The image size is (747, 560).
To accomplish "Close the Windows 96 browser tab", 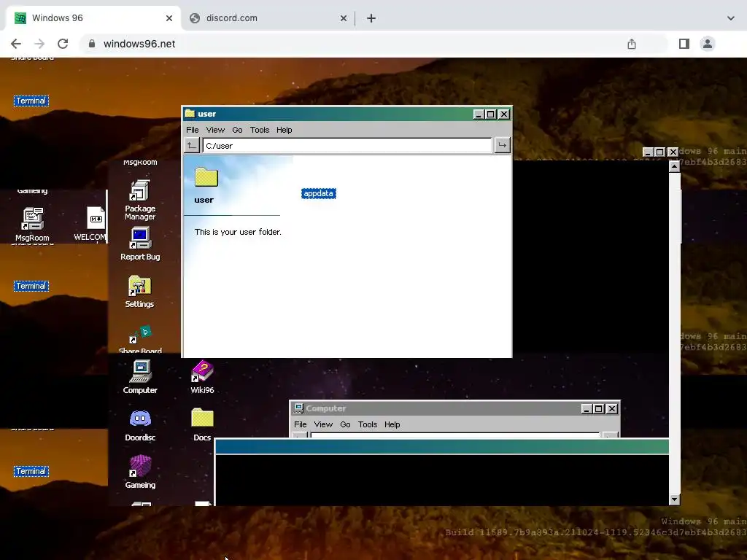I will pyautogui.click(x=169, y=18).
